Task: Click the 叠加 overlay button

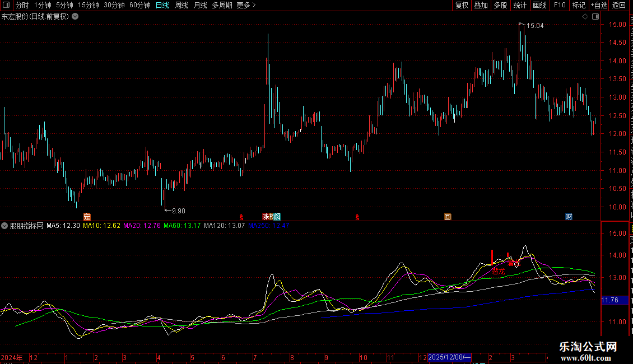Action: (x=481, y=5)
